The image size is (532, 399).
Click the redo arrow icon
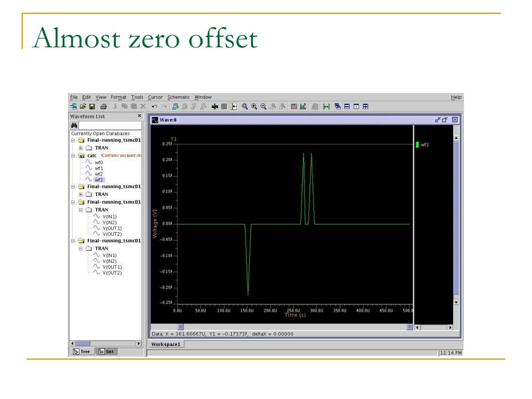tap(164, 107)
